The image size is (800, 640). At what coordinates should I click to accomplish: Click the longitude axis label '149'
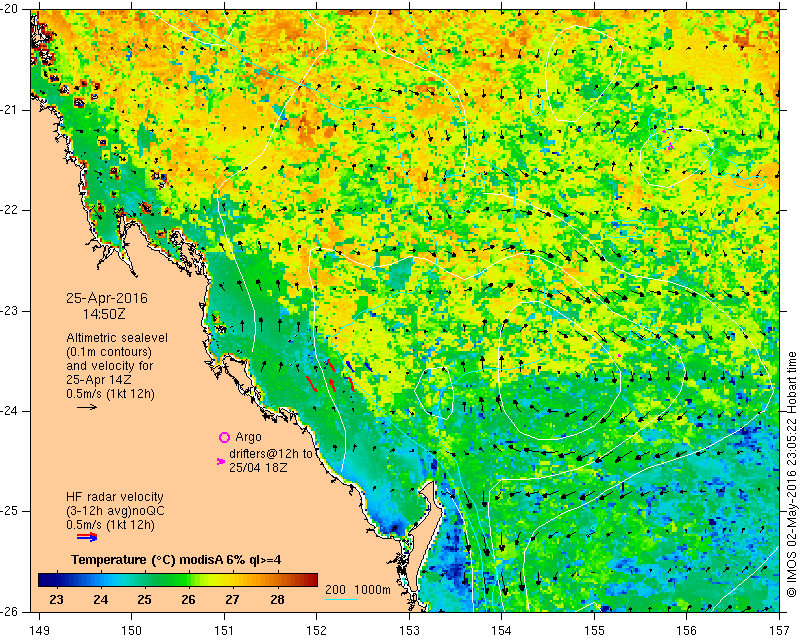click(40, 631)
